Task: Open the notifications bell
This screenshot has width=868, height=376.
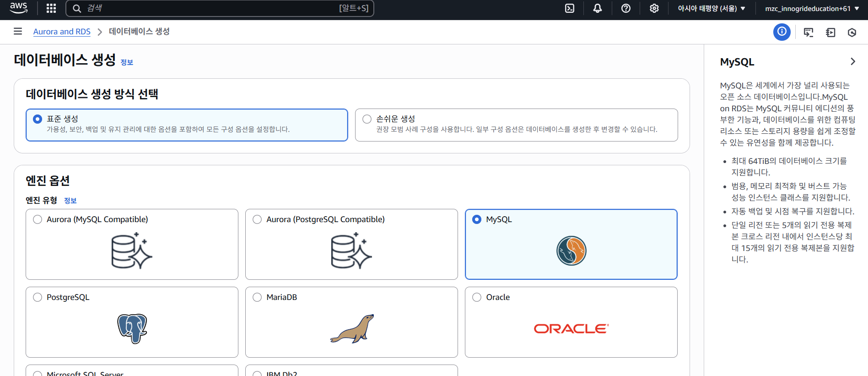Action: pos(598,8)
